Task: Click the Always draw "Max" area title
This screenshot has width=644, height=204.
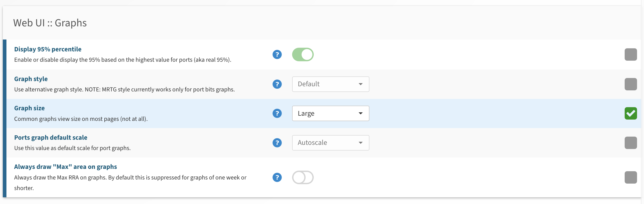Action: click(x=65, y=167)
